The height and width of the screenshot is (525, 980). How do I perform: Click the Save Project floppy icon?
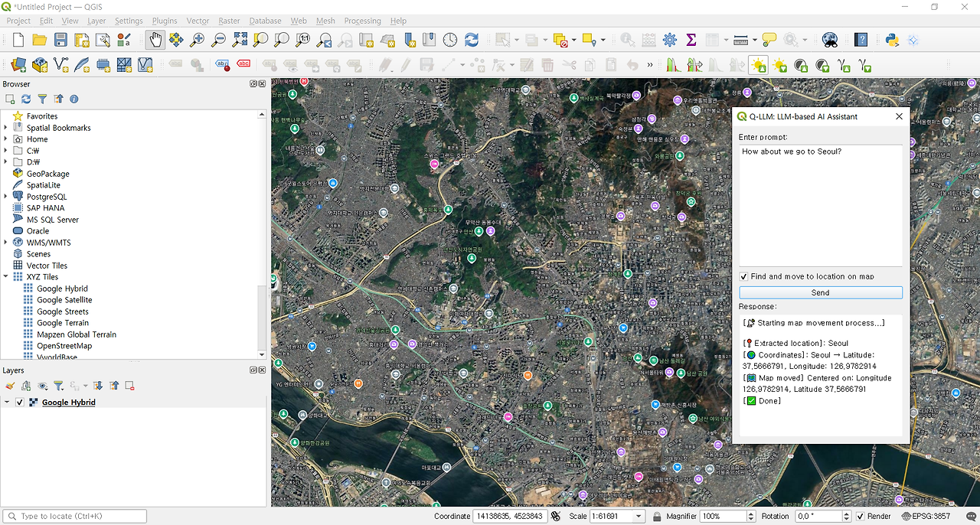click(60, 40)
